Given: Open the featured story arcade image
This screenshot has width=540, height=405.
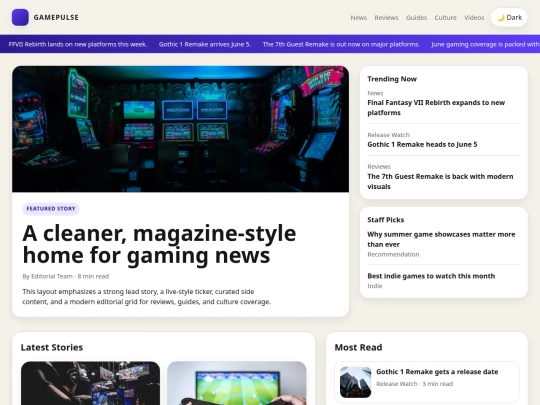Looking at the screenshot, I should click(180, 129).
